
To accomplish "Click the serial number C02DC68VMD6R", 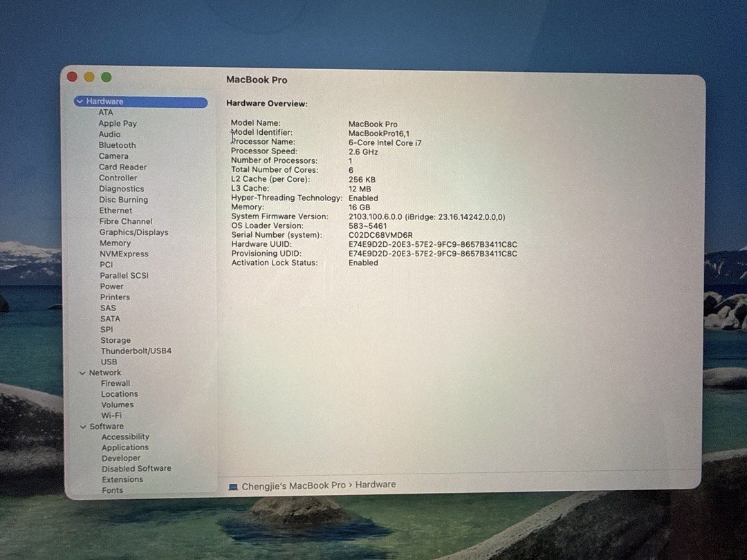I will click(380, 235).
